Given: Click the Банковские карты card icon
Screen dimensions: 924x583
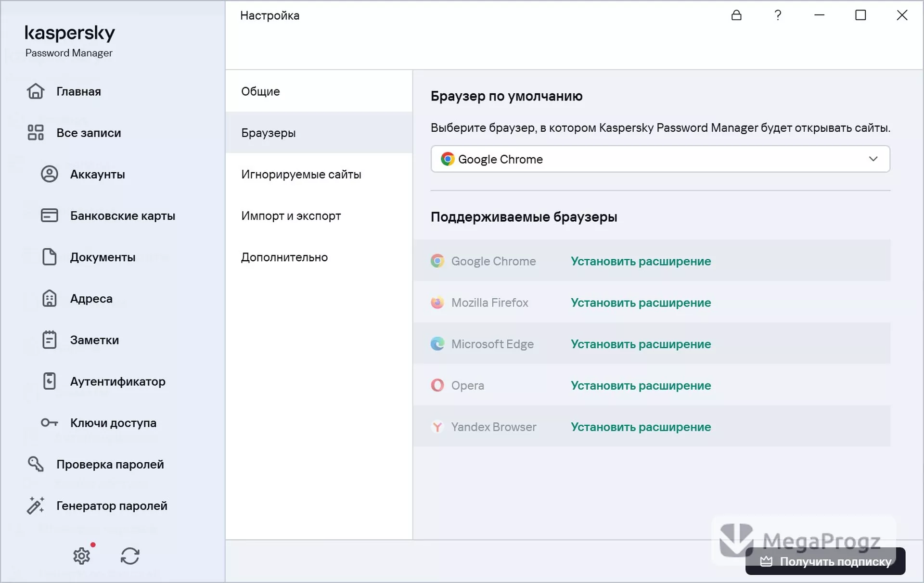Looking at the screenshot, I should click(49, 215).
